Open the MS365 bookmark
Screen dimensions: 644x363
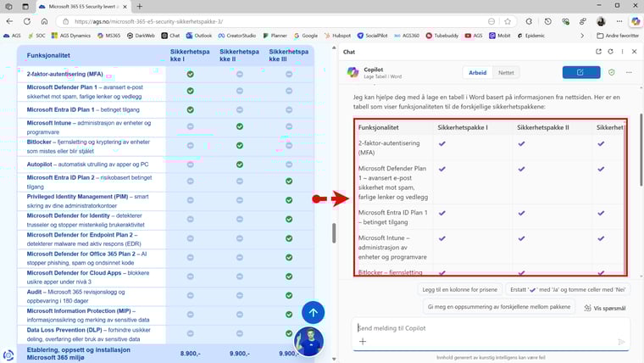[x=108, y=36]
